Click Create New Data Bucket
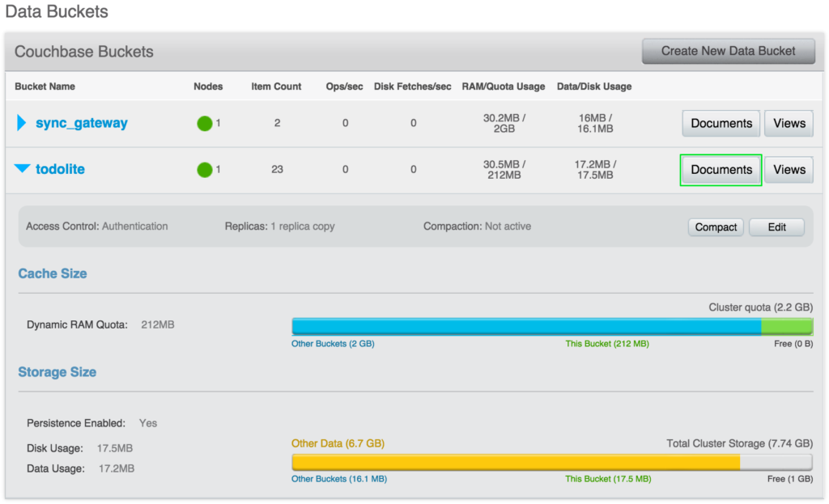 tap(728, 50)
